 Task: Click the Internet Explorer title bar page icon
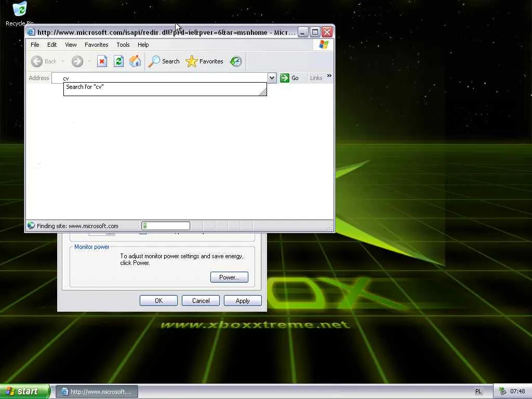coord(31,32)
